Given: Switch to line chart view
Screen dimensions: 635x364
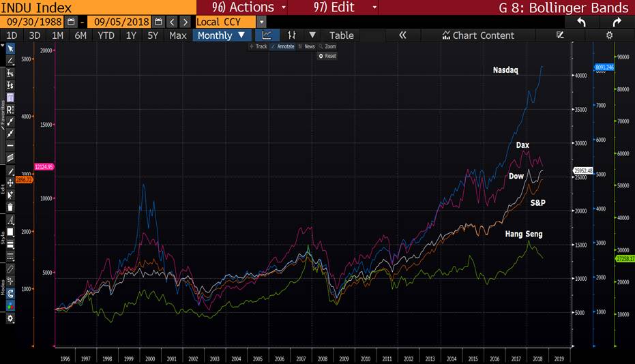Looking at the screenshot, I should tap(267, 35).
